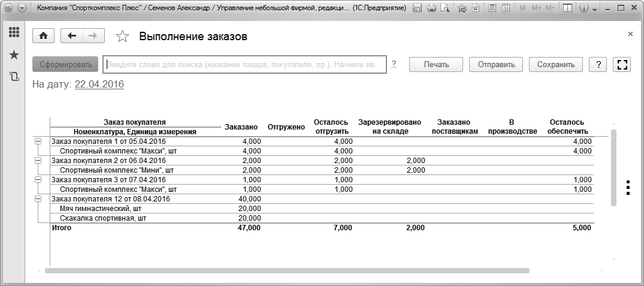Image resolution: width=644 pixels, height=286 pixels.
Task: Open the date link 22.04.2016
Action: (x=99, y=85)
